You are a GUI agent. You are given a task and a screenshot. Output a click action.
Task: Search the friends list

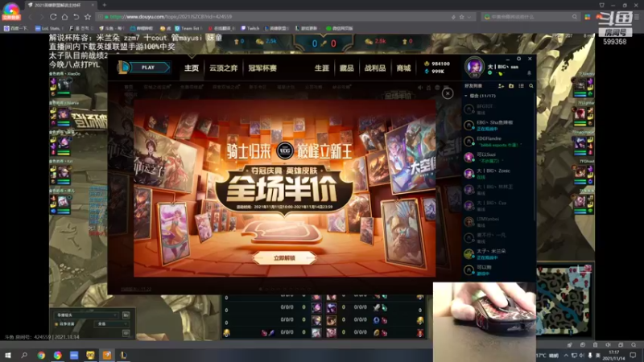tap(531, 86)
